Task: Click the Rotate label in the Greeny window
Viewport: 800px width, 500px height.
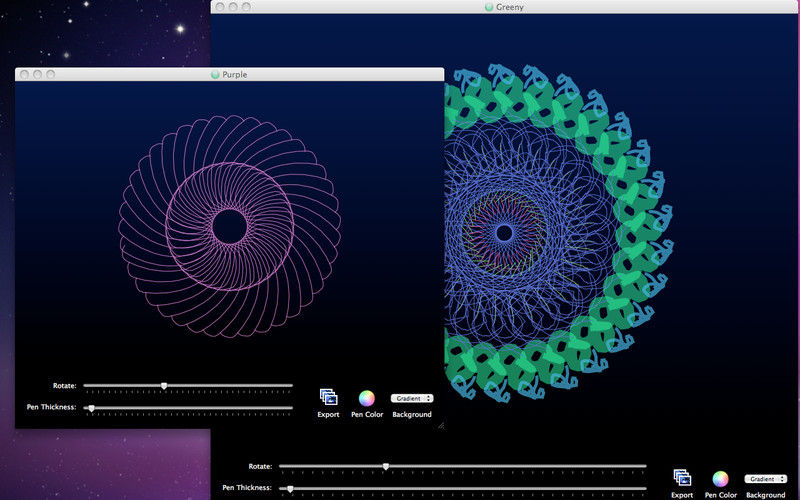Action: coord(260,466)
